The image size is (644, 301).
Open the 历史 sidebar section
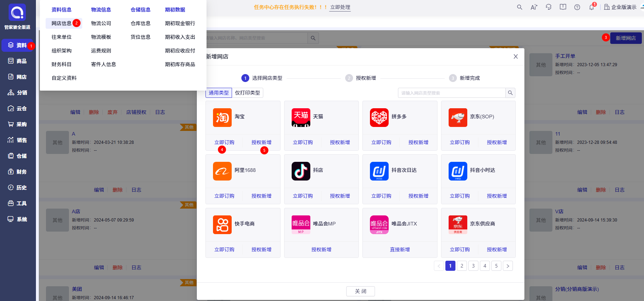click(x=17, y=188)
